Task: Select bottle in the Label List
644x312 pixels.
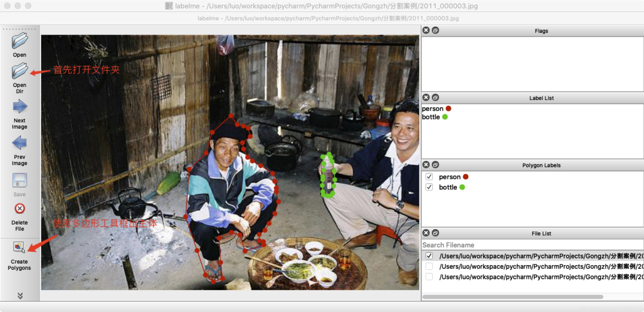Action: click(x=431, y=117)
